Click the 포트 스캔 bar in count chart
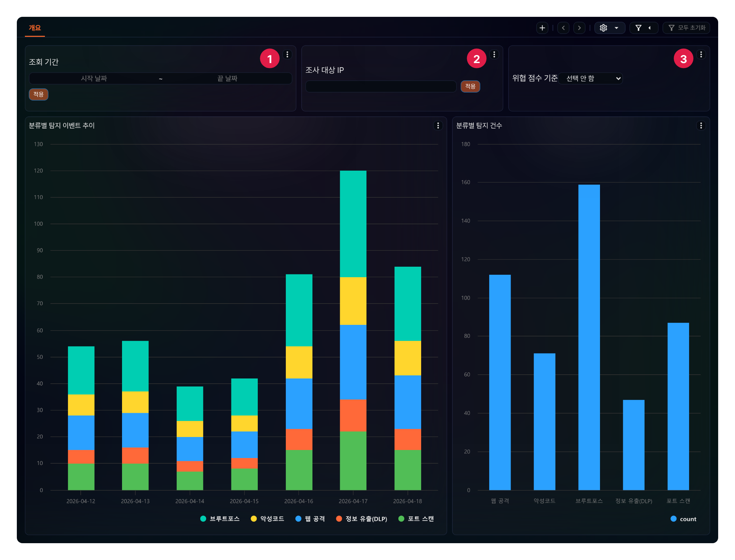Viewport: 735px width, 560px height. 678,406
